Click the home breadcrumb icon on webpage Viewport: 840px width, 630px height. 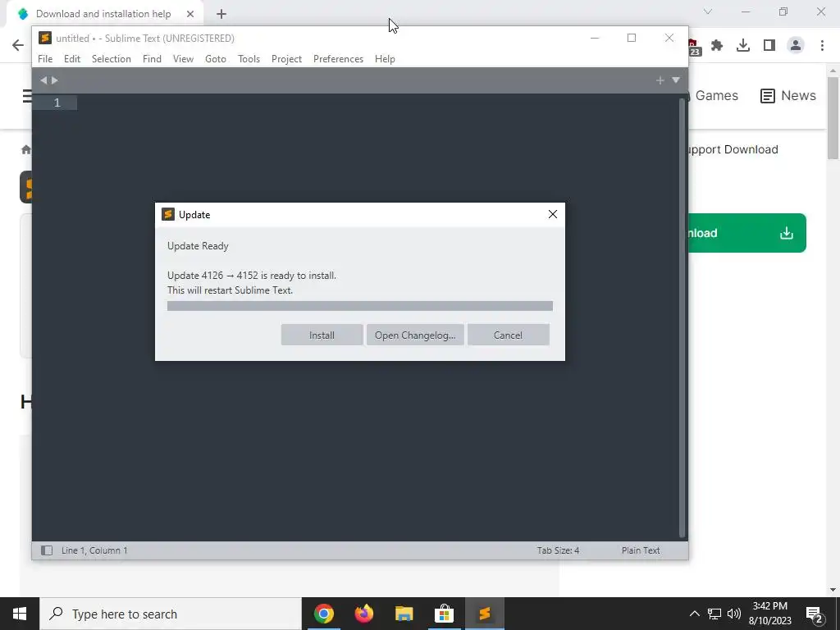click(x=25, y=149)
